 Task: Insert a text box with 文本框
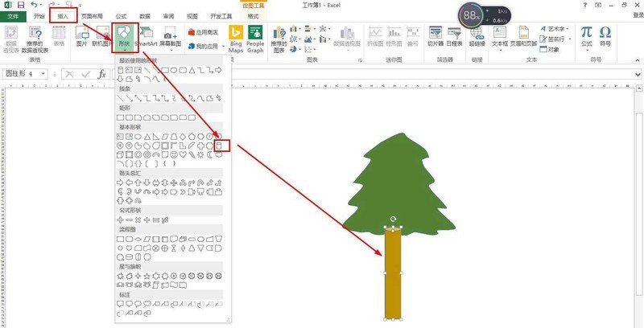[x=500, y=39]
